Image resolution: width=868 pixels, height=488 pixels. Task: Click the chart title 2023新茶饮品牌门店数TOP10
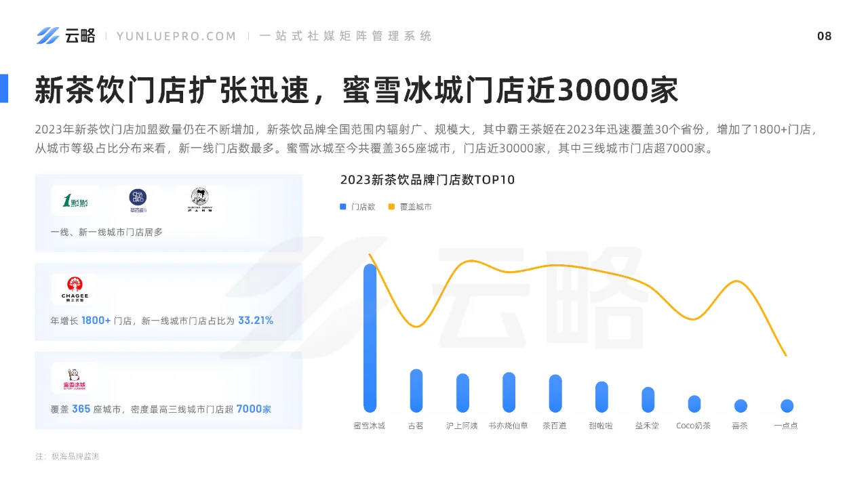[x=427, y=180]
